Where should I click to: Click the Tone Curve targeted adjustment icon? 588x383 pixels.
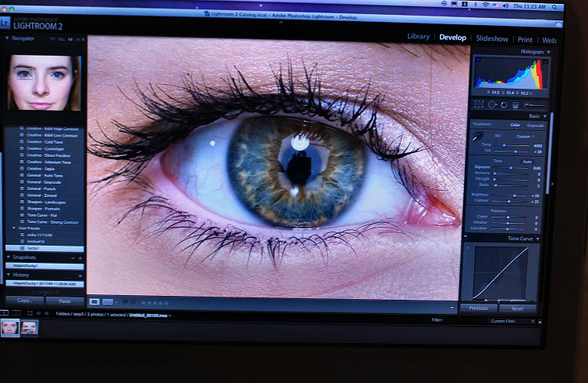(467, 248)
